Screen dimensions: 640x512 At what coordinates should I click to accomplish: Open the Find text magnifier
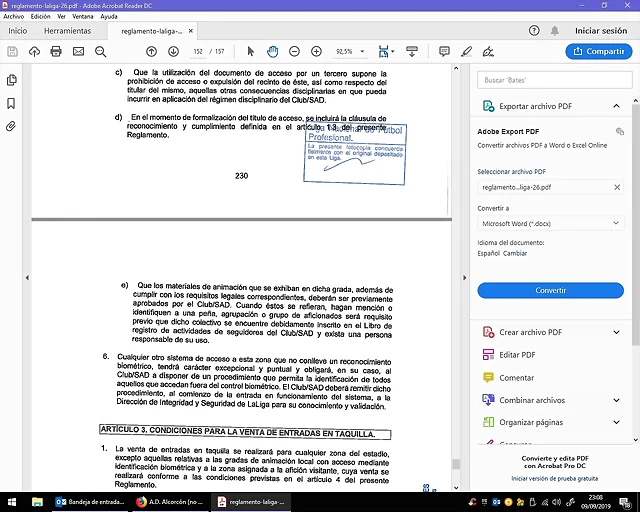pos(100,51)
